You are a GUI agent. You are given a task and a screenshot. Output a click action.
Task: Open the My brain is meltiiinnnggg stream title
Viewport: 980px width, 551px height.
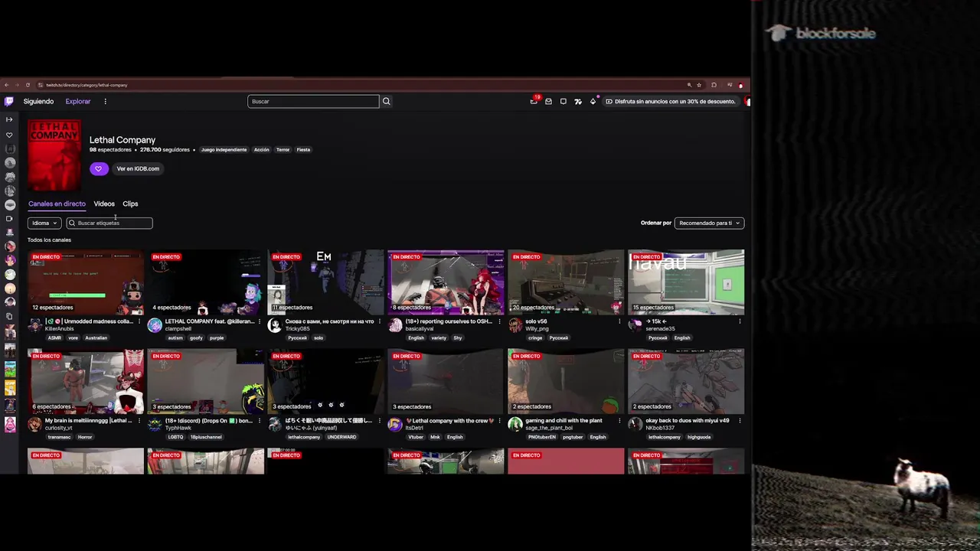coord(88,420)
